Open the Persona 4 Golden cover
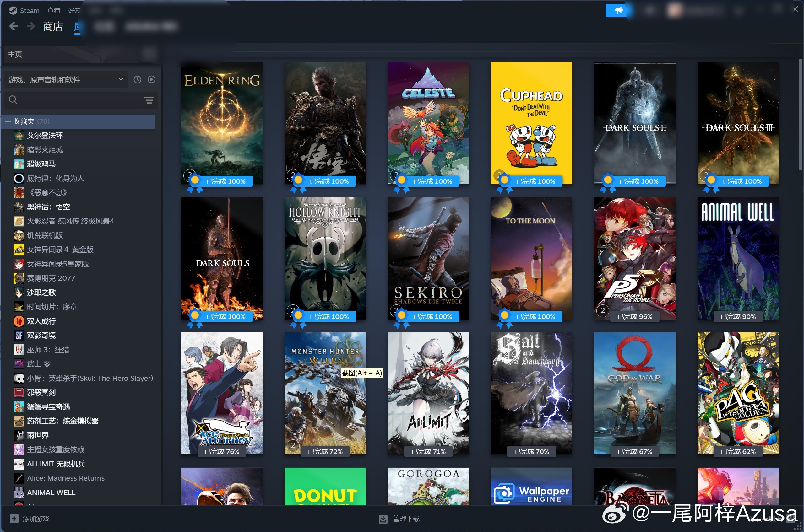Image resolution: width=804 pixels, height=532 pixels. [738, 394]
